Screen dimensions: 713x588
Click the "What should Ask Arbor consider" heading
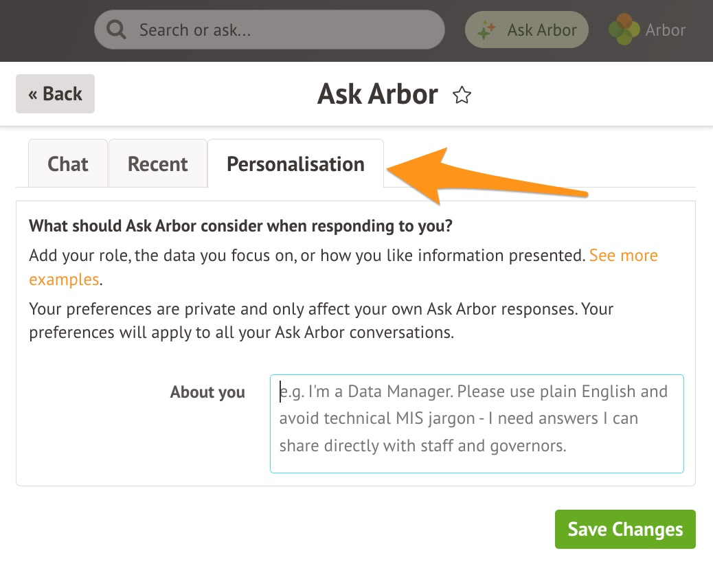click(x=241, y=225)
